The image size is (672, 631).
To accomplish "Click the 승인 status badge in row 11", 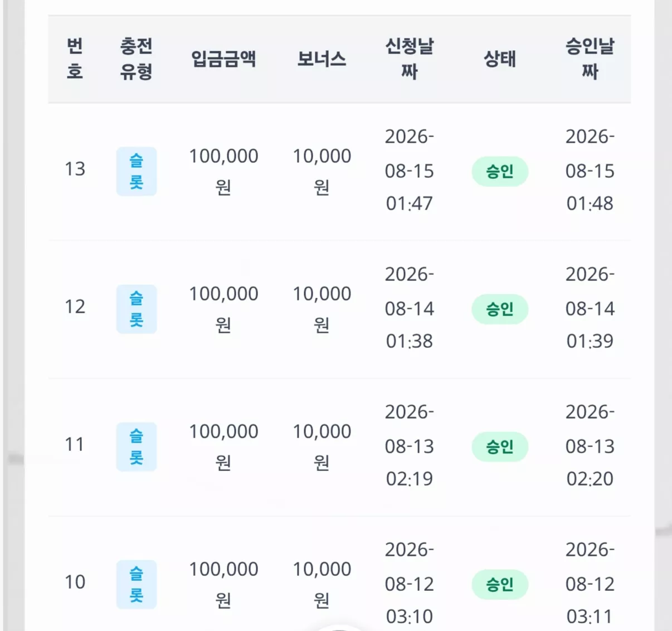I will click(x=500, y=447).
